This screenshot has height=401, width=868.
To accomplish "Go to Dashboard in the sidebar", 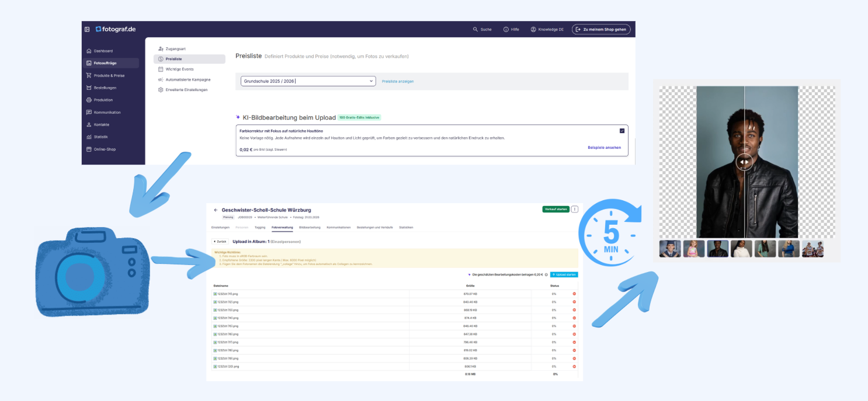I will (99, 51).
